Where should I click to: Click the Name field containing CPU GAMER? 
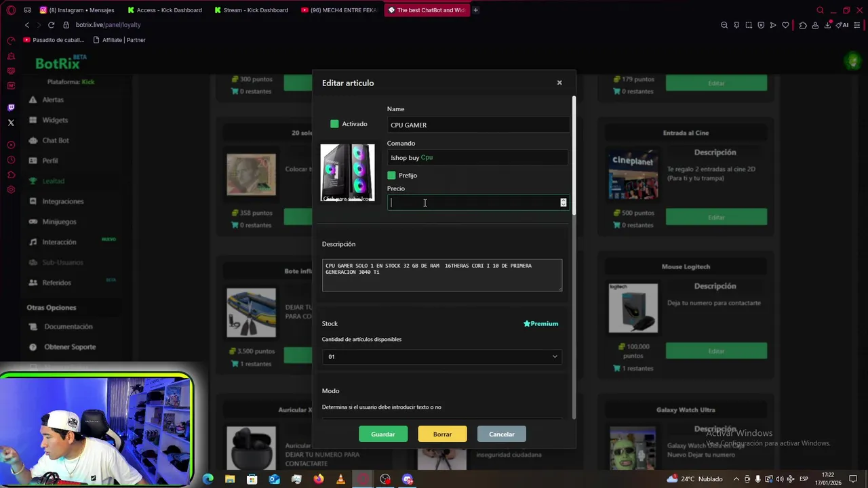(x=478, y=125)
